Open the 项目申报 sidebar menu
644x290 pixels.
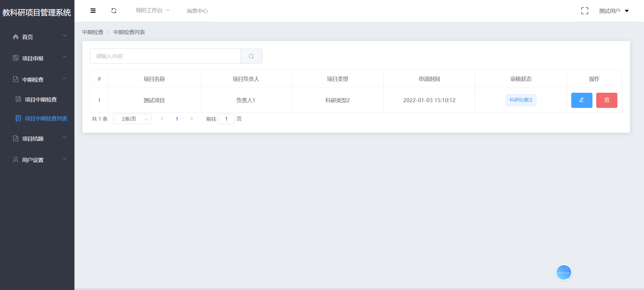(x=37, y=58)
